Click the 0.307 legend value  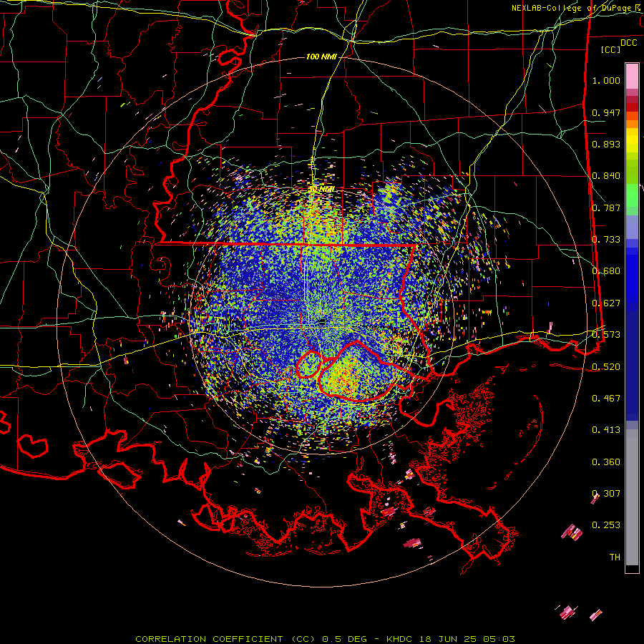[606, 494]
